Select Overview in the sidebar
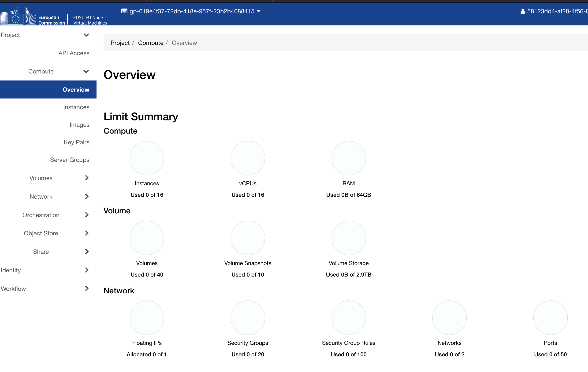Screen dimensions: 588x372 [x=48, y=90]
